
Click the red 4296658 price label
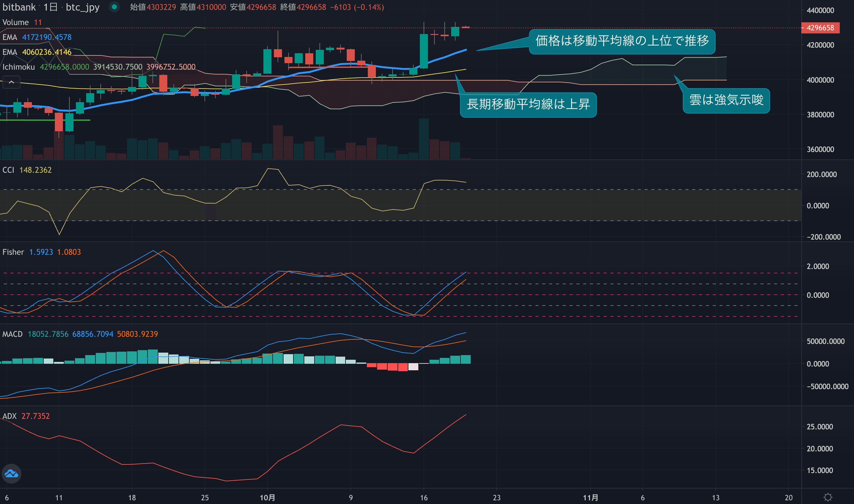click(x=820, y=28)
